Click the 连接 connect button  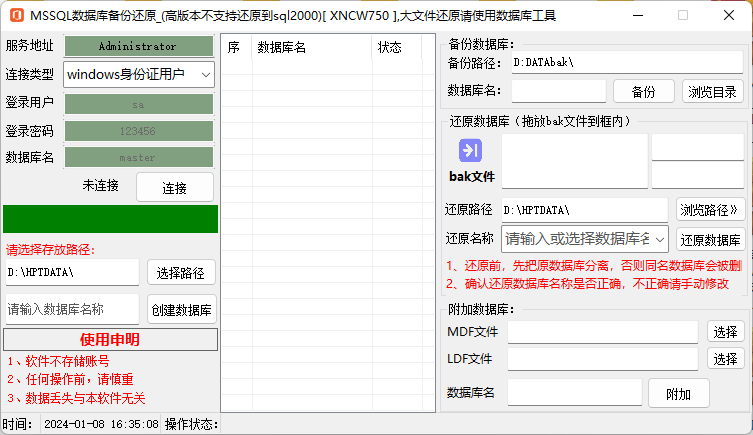coord(175,188)
